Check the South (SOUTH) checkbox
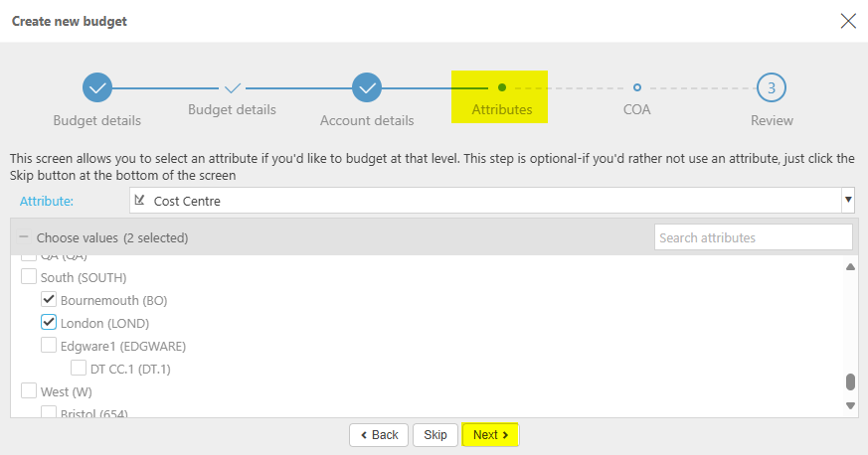 pyautogui.click(x=29, y=277)
